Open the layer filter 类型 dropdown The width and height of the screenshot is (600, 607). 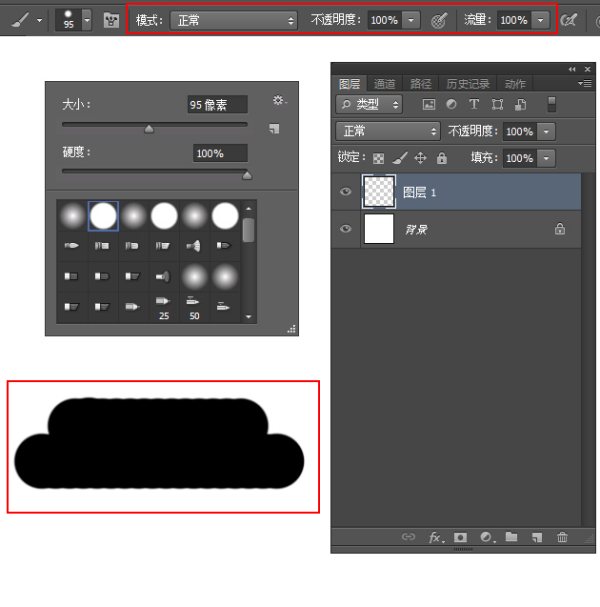369,104
